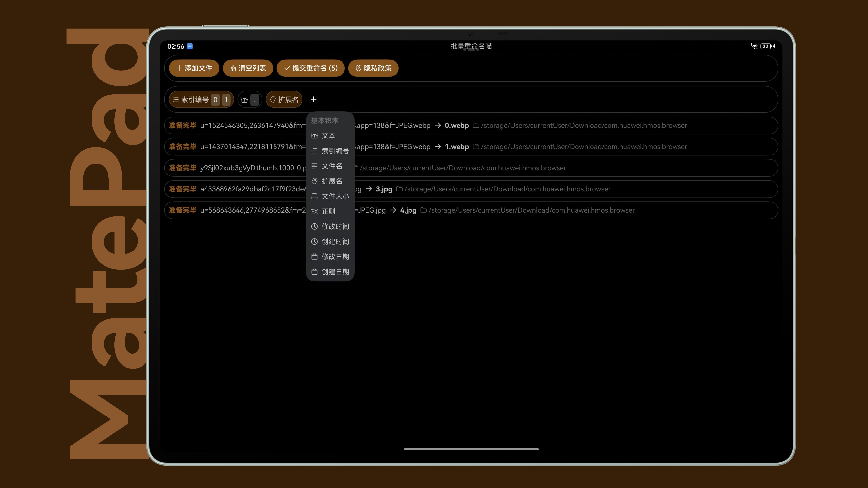The height and width of the screenshot is (488, 868).
Task: Choose 创建时间 from the block menu
Action: tap(330, 242)
